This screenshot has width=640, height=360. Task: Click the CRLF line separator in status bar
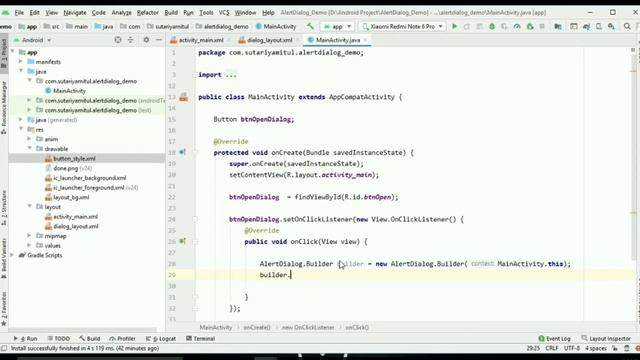pos(552,348)
